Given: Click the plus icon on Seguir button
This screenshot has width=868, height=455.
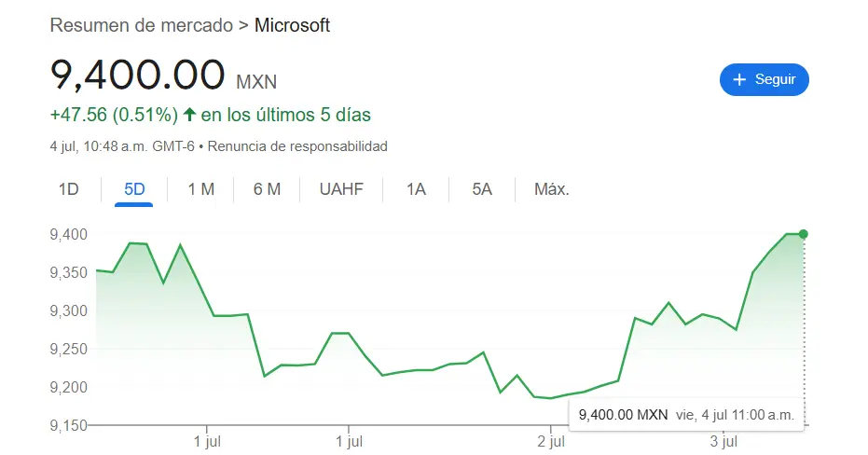Looking at the screenshot, I should pyautogui.click(x=740, y=80).
